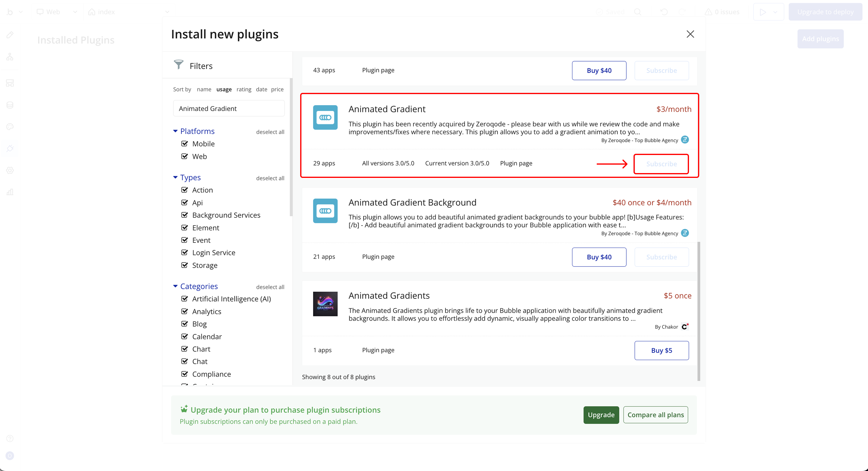
Task: Click the Animated Gradient plugin icon
Action: point(325,117)
